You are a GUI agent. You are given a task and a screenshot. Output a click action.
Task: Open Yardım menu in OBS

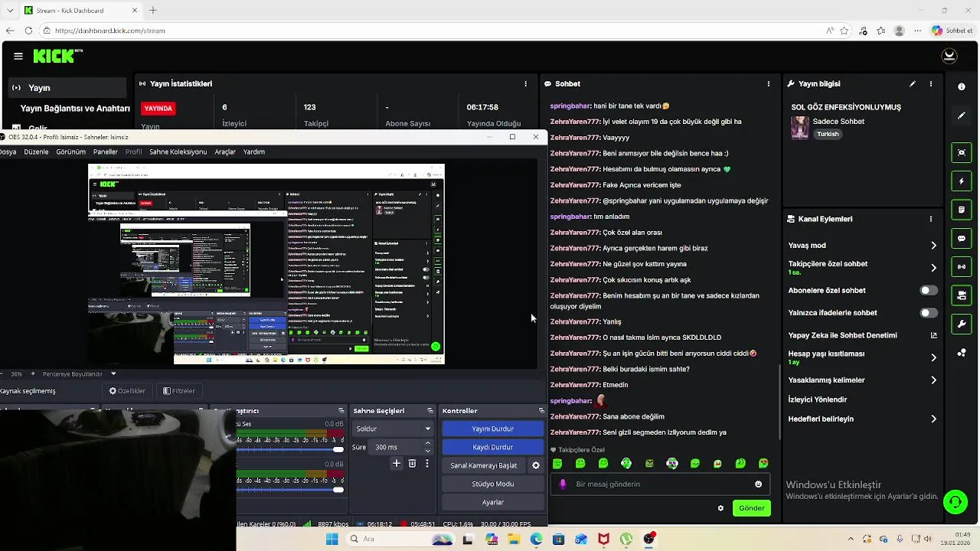tap(254, 152)
